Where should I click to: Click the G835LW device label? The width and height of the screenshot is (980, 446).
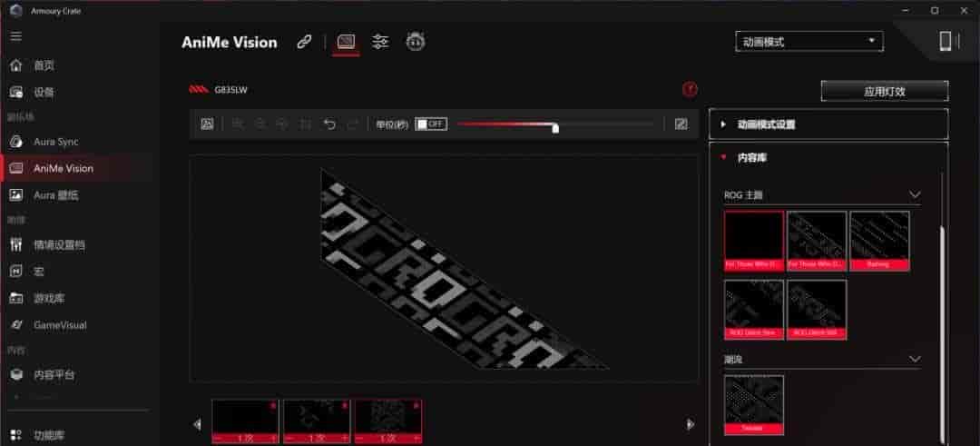(x=230, y=90)
